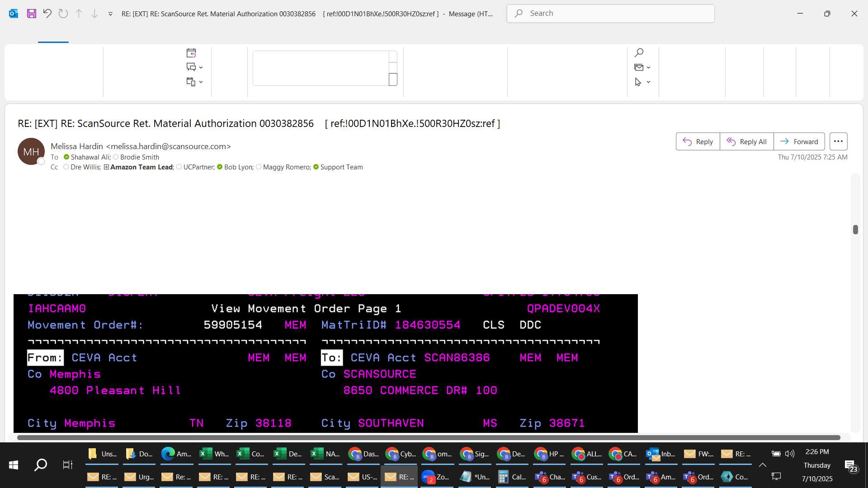Click the Outlook app icon in title bar
Viewport: 868px width, 488px height.
point(14,14)
